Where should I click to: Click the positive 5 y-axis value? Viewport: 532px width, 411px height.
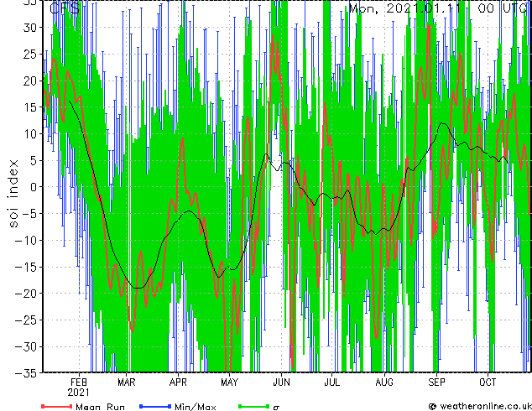pos(34,160)
